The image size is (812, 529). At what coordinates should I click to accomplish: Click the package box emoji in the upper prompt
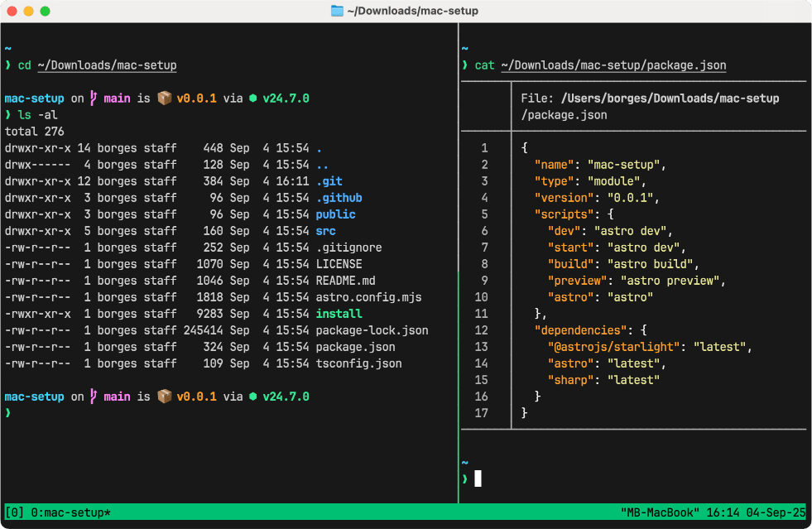[x=164, y=99]
